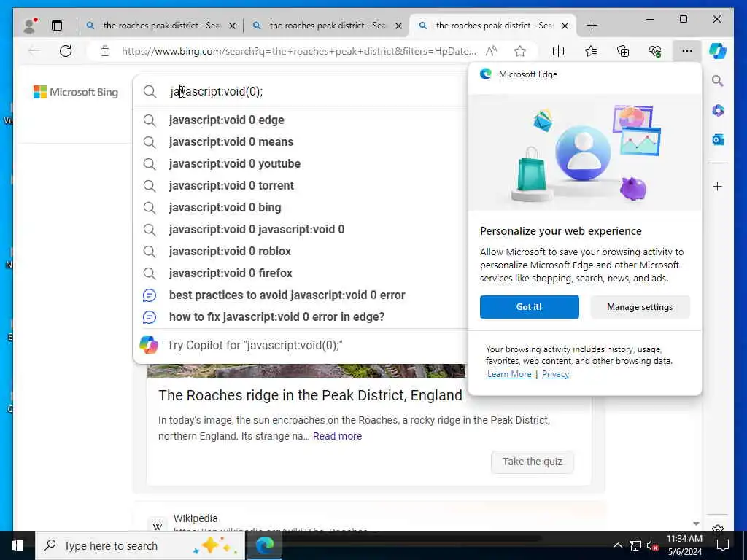Click the Take the quiz button
Image resolution: width=747 pixels, height=560 pixels.
pyautogui.click(x=532, y=462)
